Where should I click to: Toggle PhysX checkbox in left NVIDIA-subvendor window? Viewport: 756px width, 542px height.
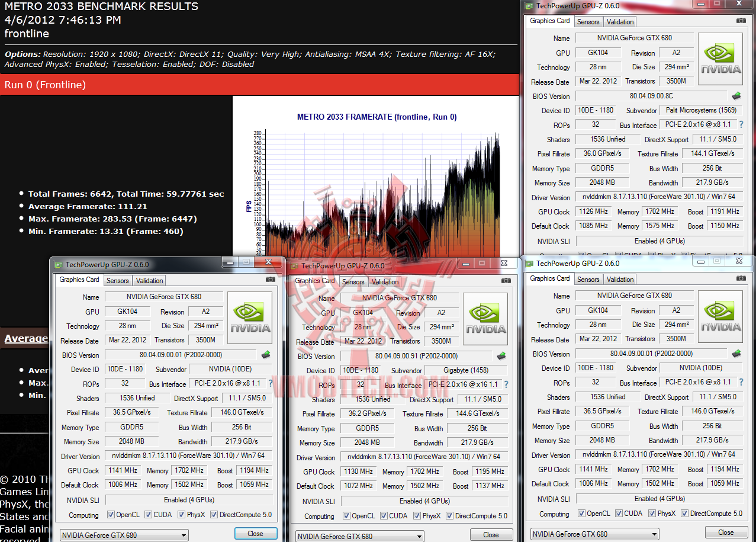[182, 515]
